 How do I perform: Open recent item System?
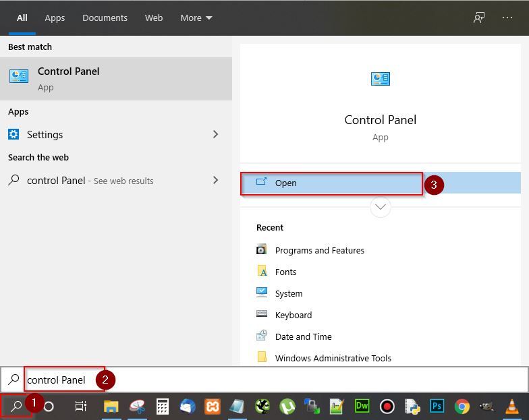click(x=289, y=294)
